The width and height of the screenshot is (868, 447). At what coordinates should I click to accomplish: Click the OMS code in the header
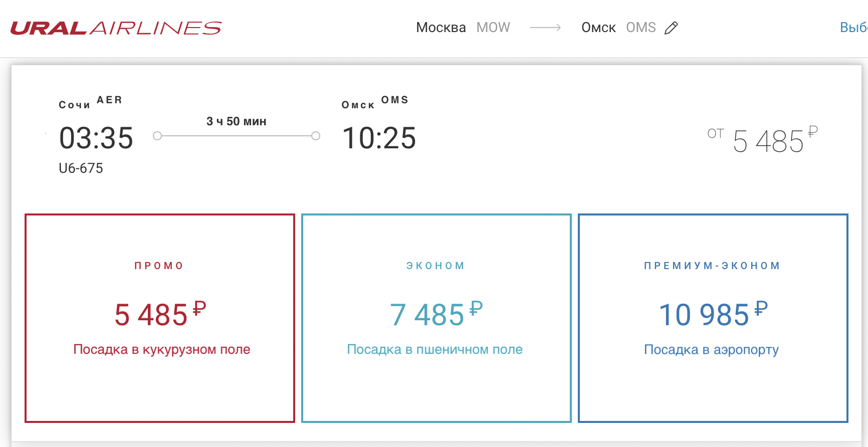pyautogui.click(x=640, y=28)
